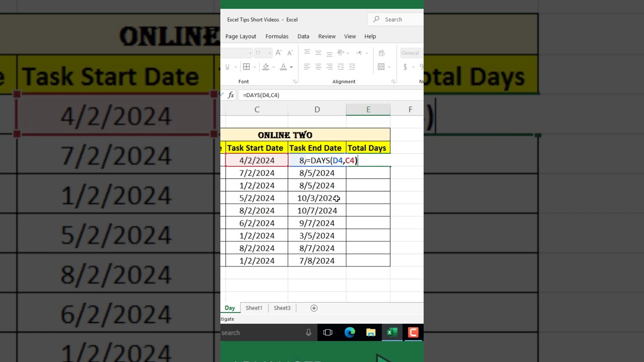Align text right in the cell
The image size is (644, 362).
[329, 66]
